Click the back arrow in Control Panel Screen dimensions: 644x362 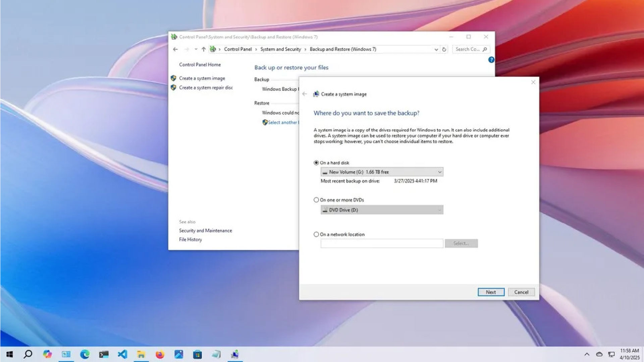coord(175,49)
